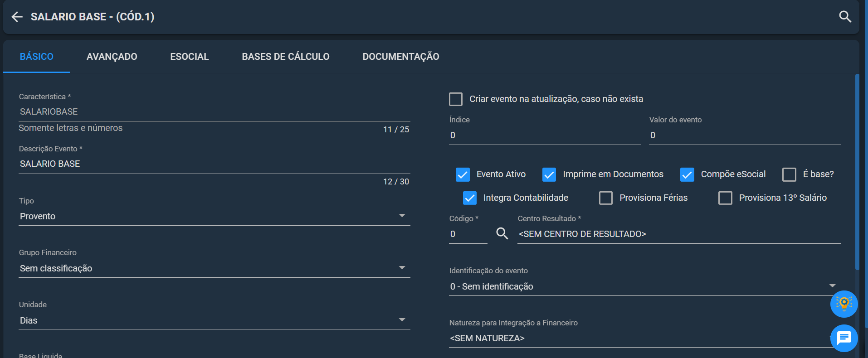Switch to the Básico tab
Screen dimensions: 868x358
tap(37, 57)
